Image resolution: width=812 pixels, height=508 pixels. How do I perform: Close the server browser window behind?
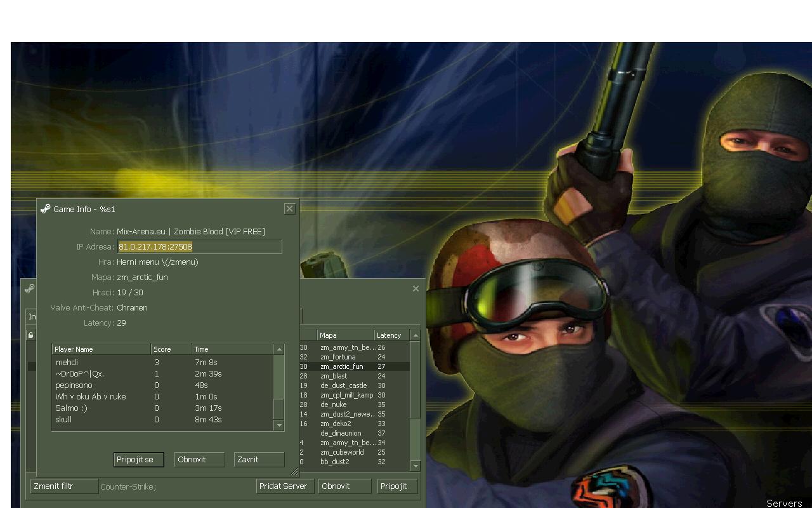click(416, 289)
